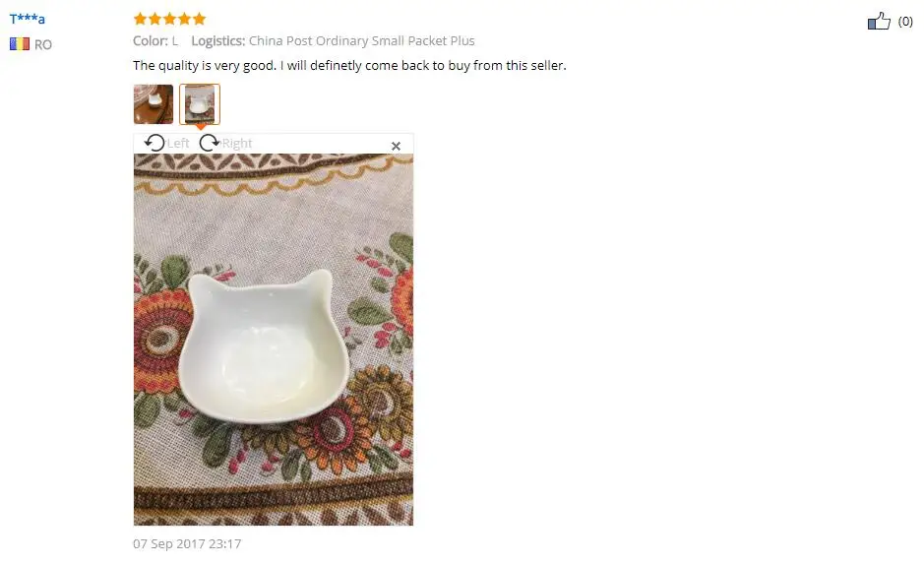Click the Color: L attribute
This screenshot has height=564, width=924.
[155, 41]
